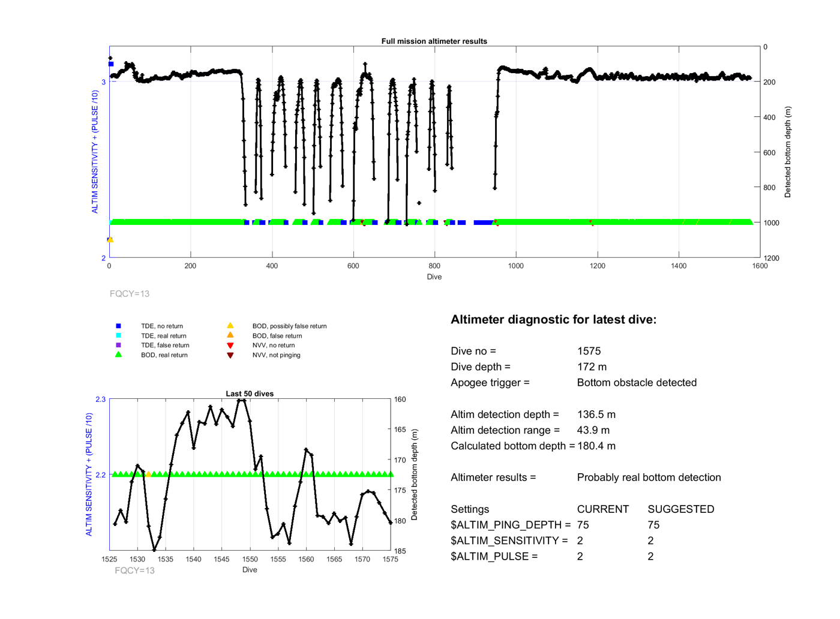Click the suggested $ALTIM_SENSITIVITY value '2'
840x619 pixels.
(650, 541)
